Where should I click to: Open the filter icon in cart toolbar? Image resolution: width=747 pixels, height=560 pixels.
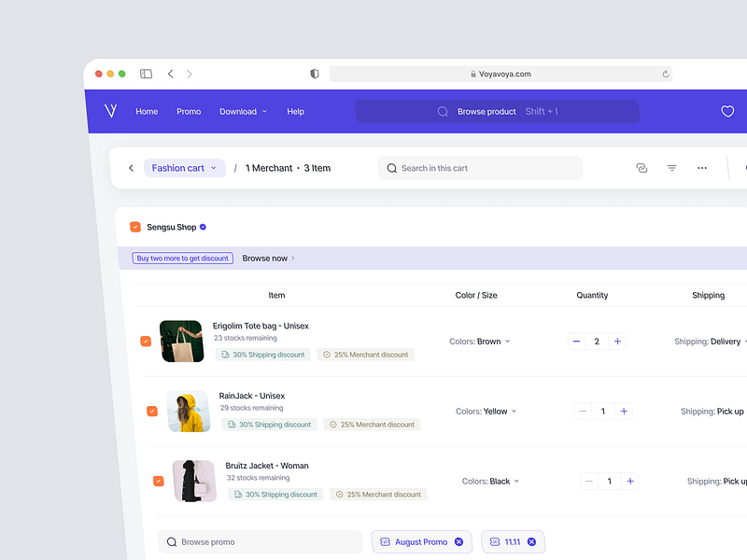coord(671,168)
